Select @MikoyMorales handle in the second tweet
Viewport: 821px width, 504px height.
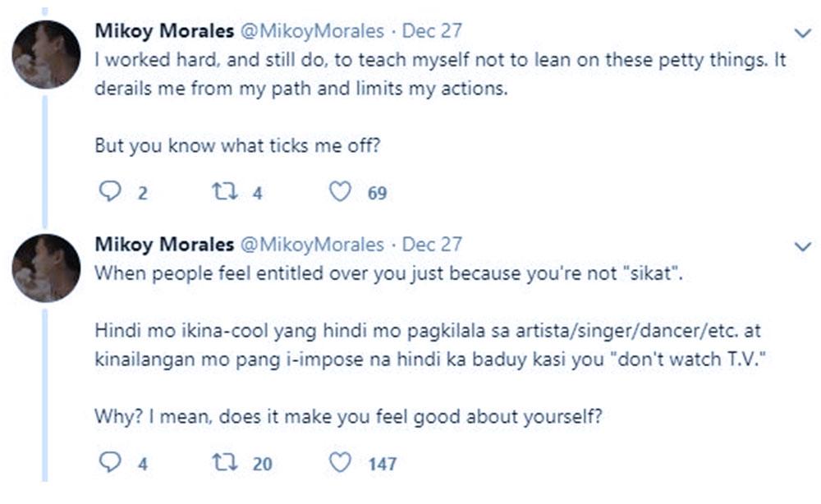point(310,244)
